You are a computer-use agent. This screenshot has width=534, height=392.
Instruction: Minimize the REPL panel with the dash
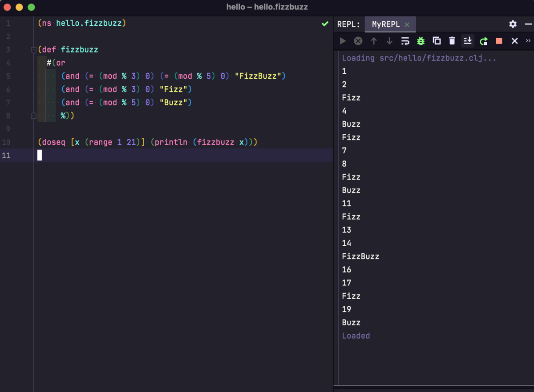[530, 24]
